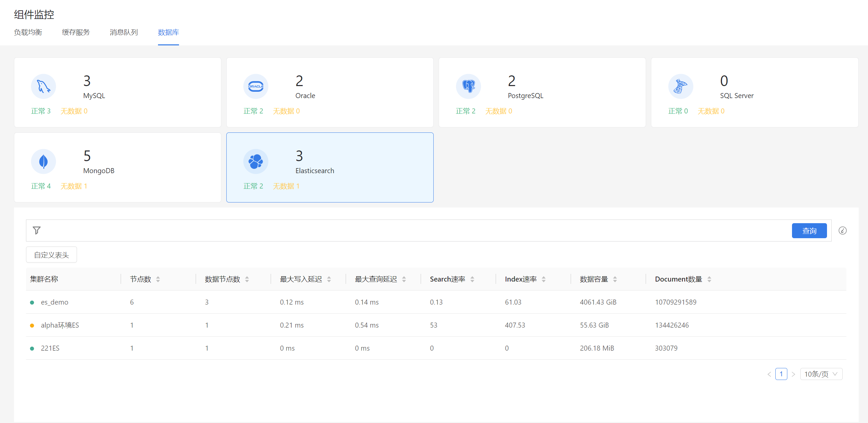Switch to 负载均衡 tab

pos(28,32)
